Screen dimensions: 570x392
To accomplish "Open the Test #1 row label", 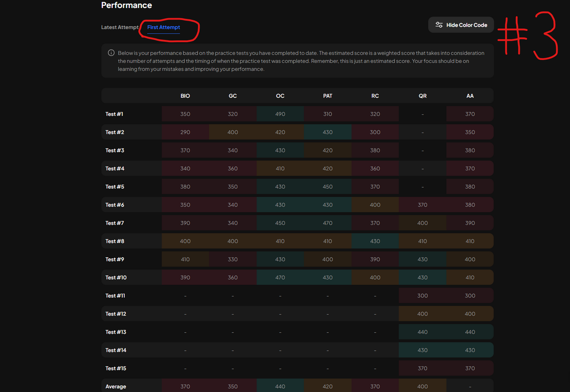I will (x=114, y=114).
